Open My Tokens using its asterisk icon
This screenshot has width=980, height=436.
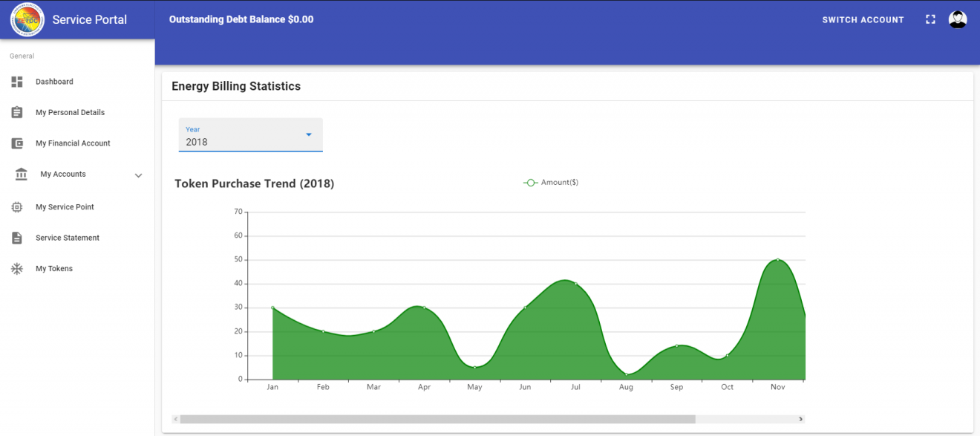click(x=16, y=268)
